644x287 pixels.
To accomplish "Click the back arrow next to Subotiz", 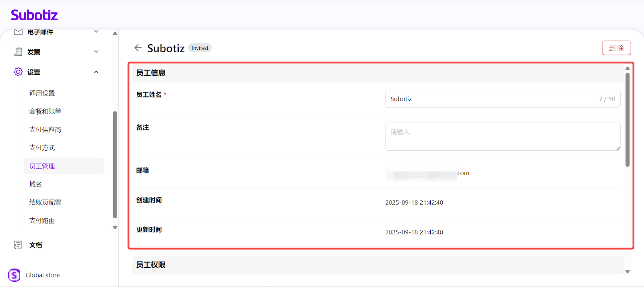I will pyautogui.click(x=138, y=48).
